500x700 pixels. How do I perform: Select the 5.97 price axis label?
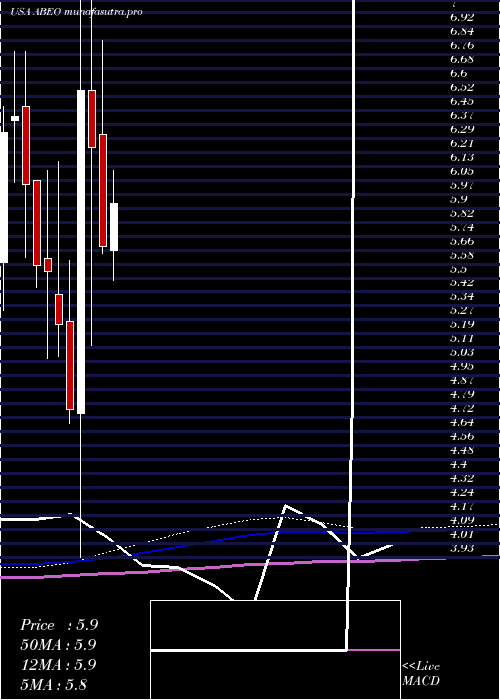[x=462, y=185]
